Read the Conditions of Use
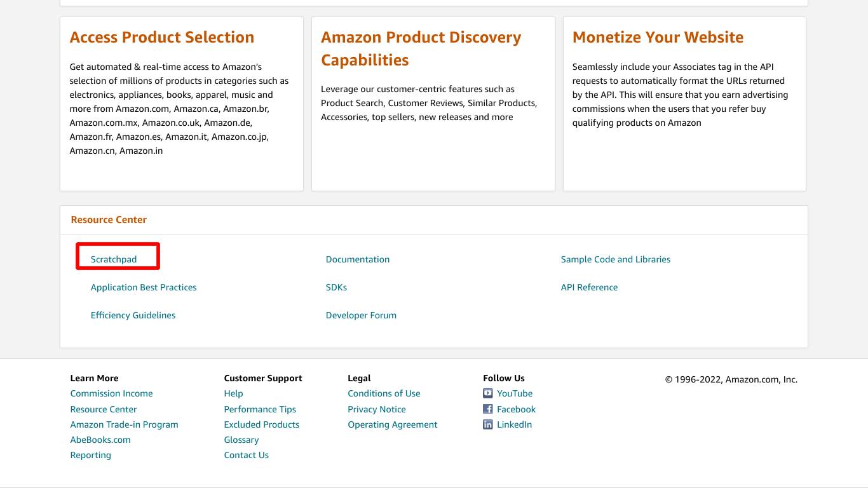The image size is (868, 488). tap(384, 393)
